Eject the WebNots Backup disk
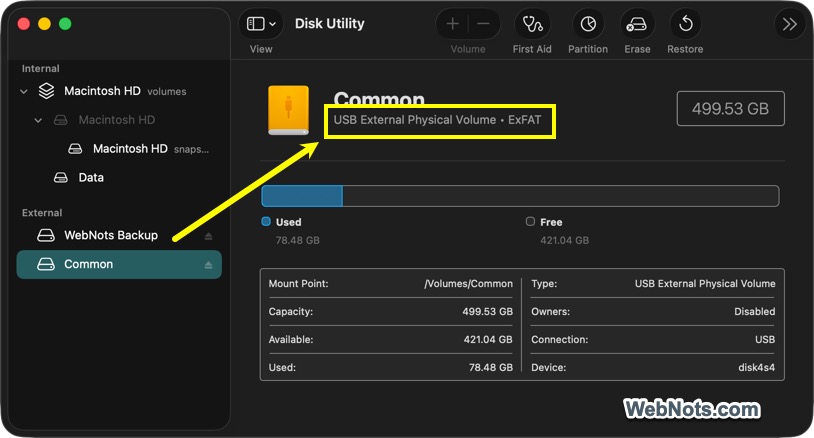Screen dimensions: 814x438 coord(208,236)
